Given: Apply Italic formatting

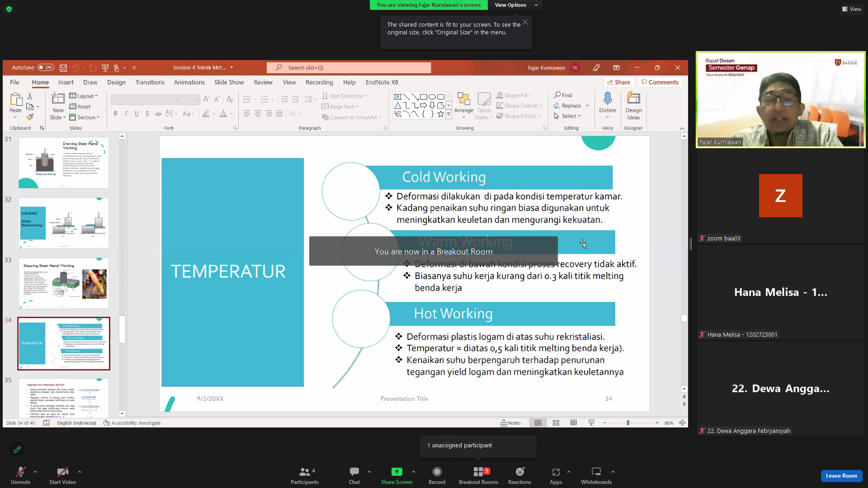Looking at the screenshot, I should click(126, 113).
